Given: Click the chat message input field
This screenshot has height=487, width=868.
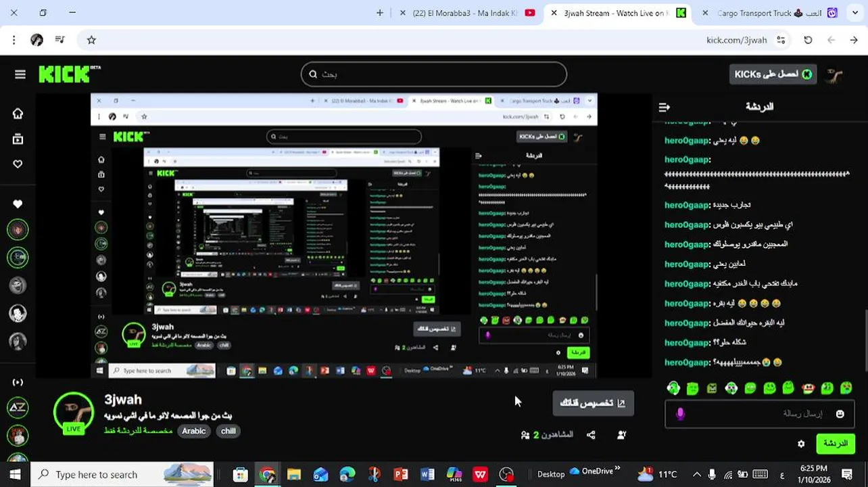Looking at the screenshot, I should coord(760,413).
